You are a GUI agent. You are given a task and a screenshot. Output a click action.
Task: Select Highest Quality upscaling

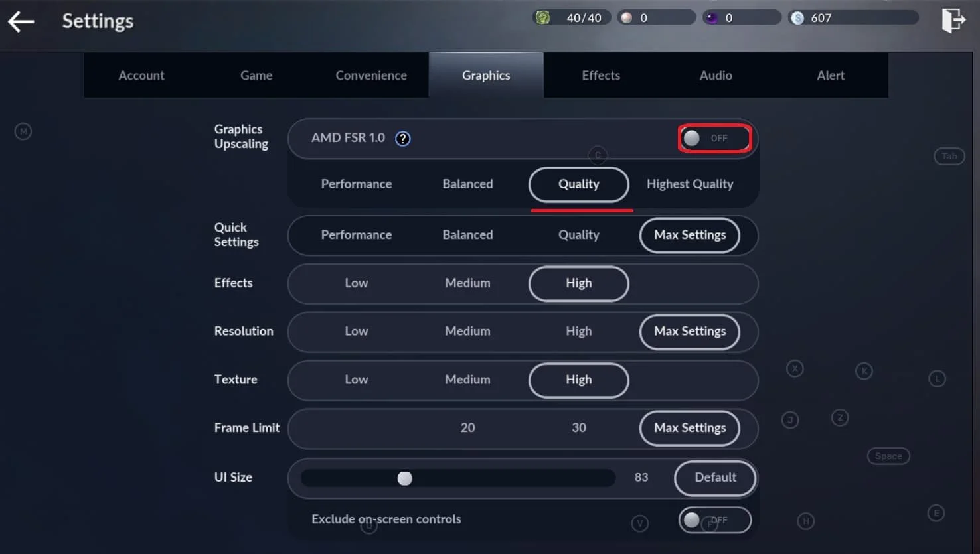tap(690, 184)
